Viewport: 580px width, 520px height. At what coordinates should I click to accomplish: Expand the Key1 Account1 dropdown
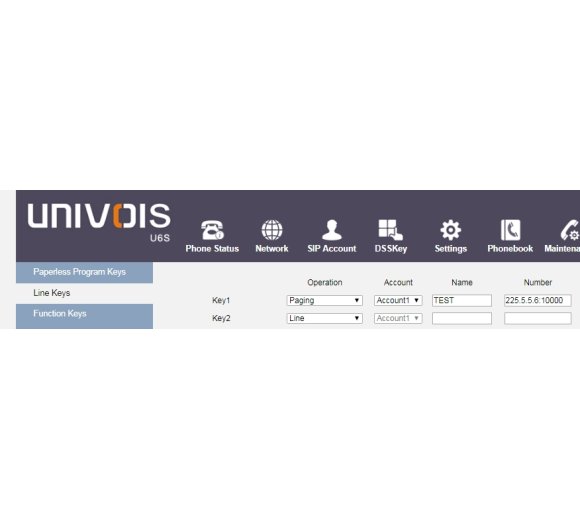398,300
